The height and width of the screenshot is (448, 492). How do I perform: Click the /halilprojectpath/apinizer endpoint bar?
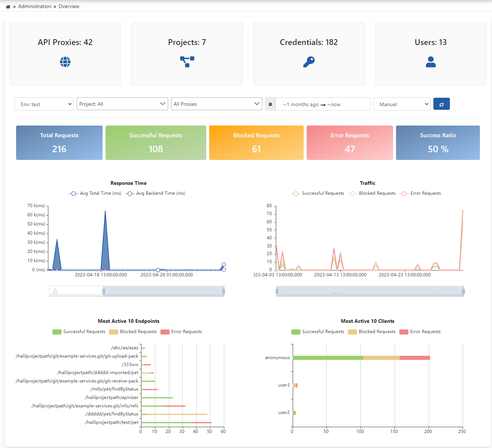pyautogui.click(x=157, y=398)
